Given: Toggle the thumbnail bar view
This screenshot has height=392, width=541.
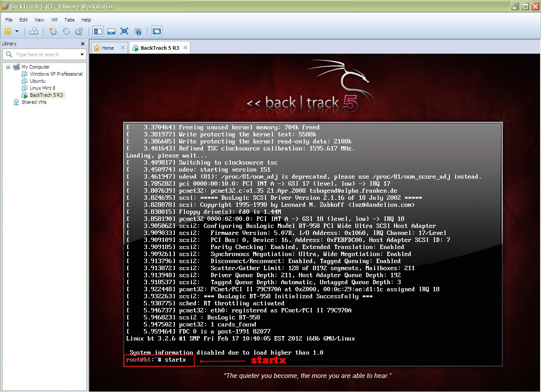Looking at the screenshot, I should tap(111, 31).
